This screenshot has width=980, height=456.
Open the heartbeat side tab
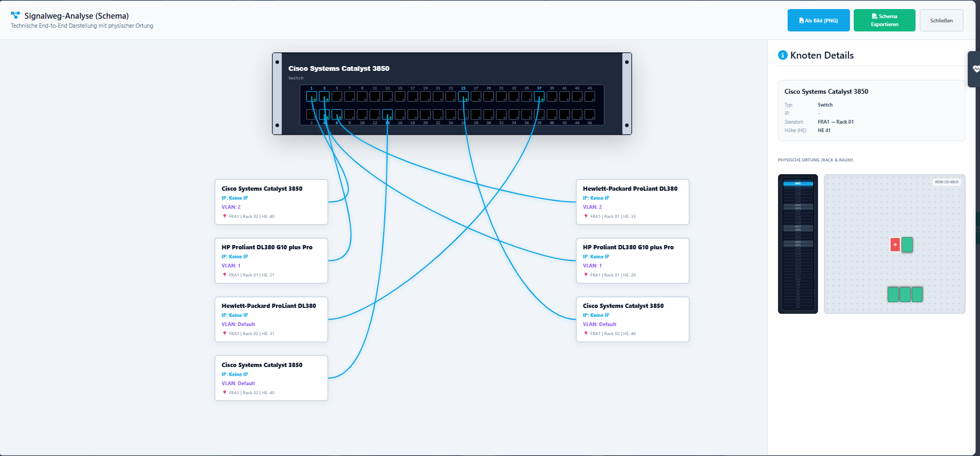tap(975, 69)
